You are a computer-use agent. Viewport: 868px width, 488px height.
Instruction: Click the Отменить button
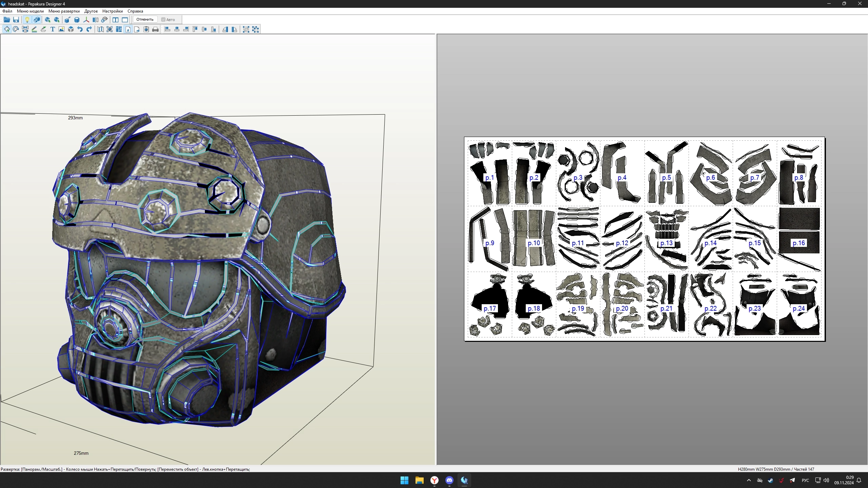click(x=145, y=19)
